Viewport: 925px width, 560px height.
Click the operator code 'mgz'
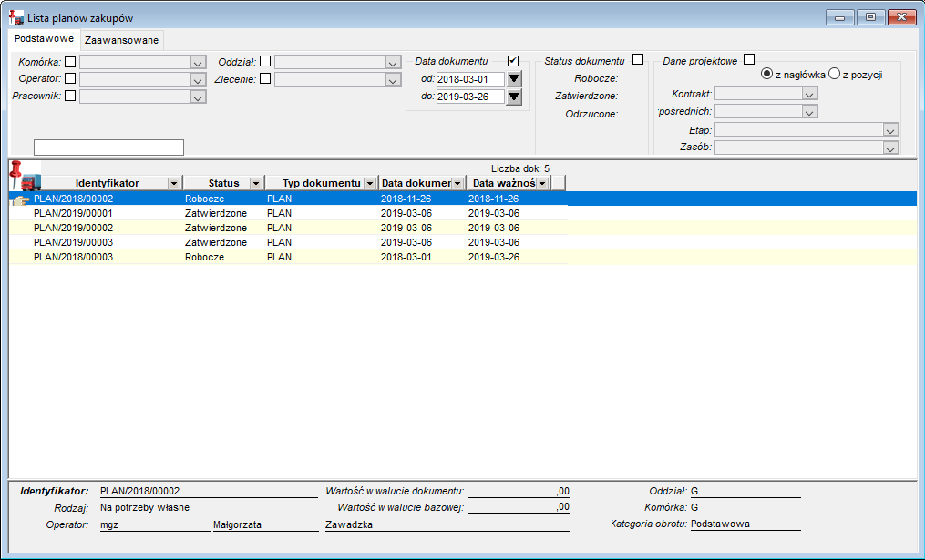(109, 524)
